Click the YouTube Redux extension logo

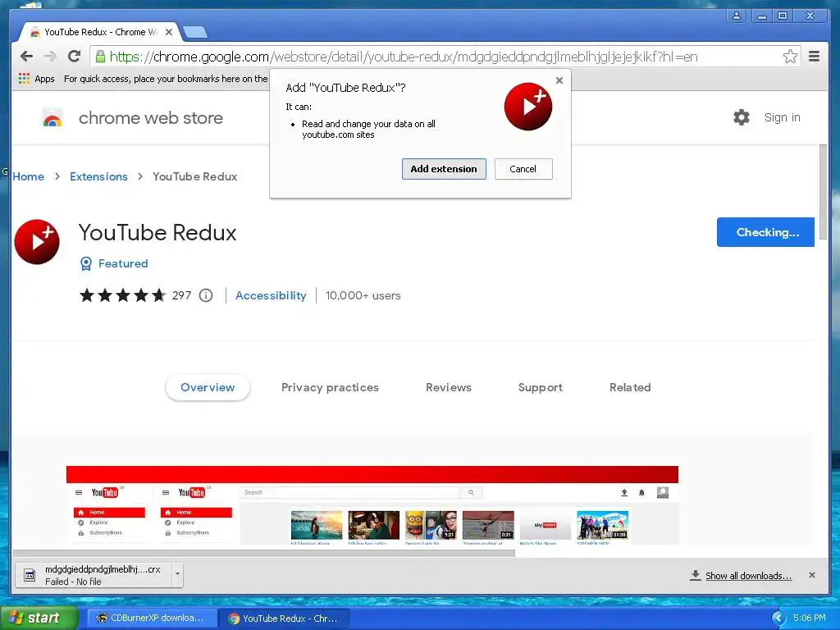37,242
